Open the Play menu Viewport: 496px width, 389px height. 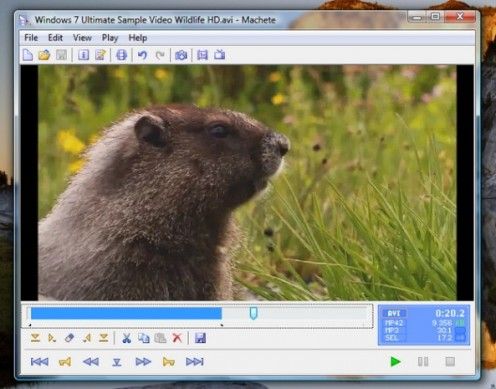tap(110, 38)
